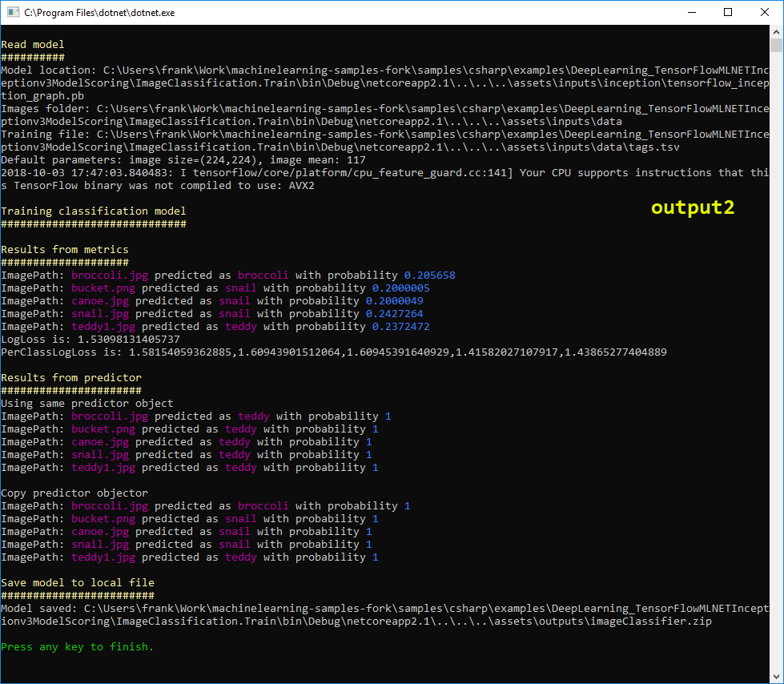Click the probability value 0.2372472
This screenshot has width=784, height=684.
pyautogui.click(x=400, y=327)
